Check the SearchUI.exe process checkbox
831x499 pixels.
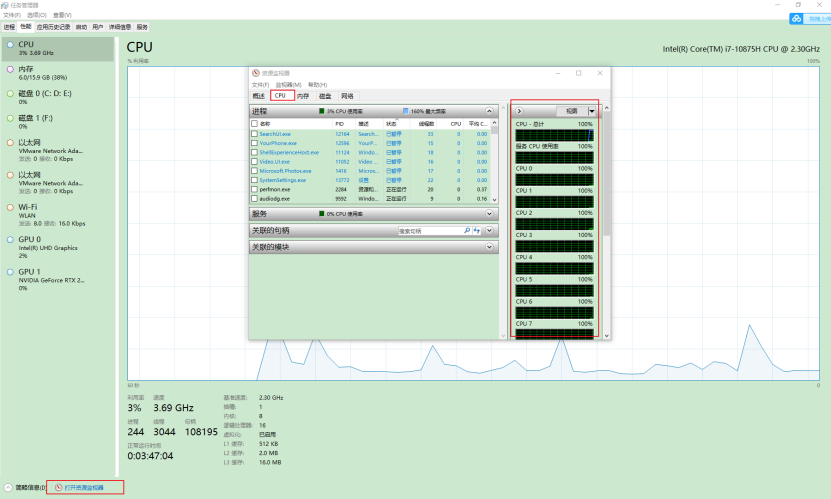click(254, 134)
